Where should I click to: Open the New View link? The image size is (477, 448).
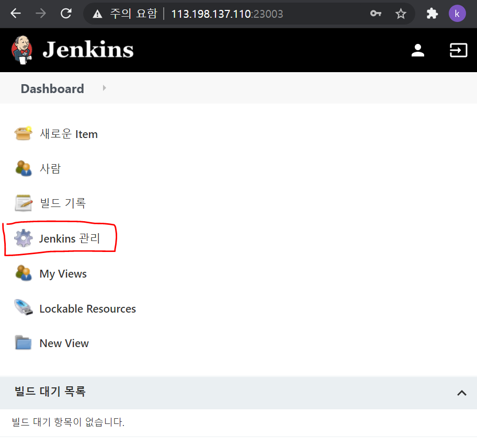pos(64,343)
